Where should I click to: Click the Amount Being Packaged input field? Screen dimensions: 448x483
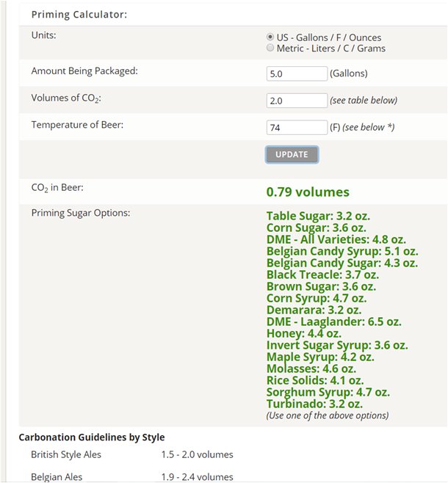pos(297,73)
